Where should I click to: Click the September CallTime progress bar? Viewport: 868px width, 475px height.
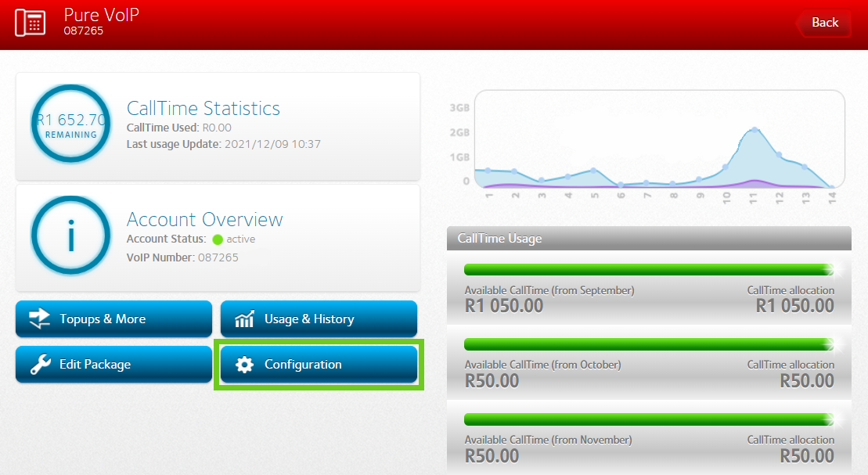tap(649, 270)
